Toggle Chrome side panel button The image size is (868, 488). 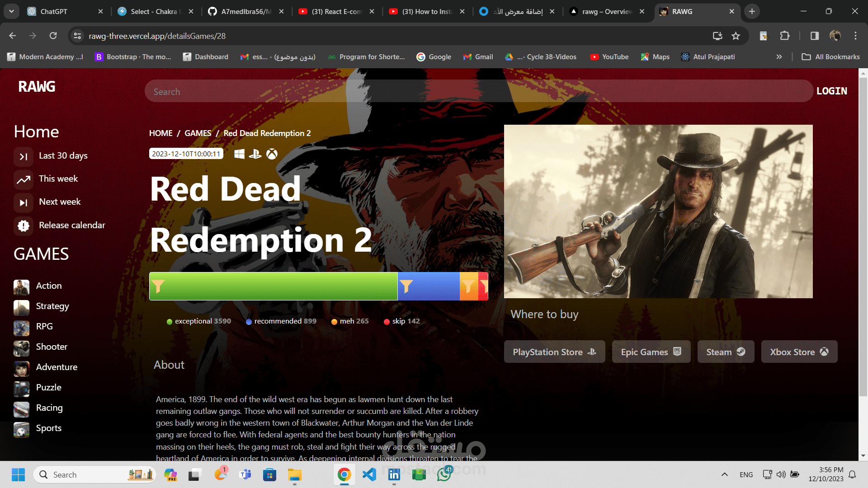(815, 36)
